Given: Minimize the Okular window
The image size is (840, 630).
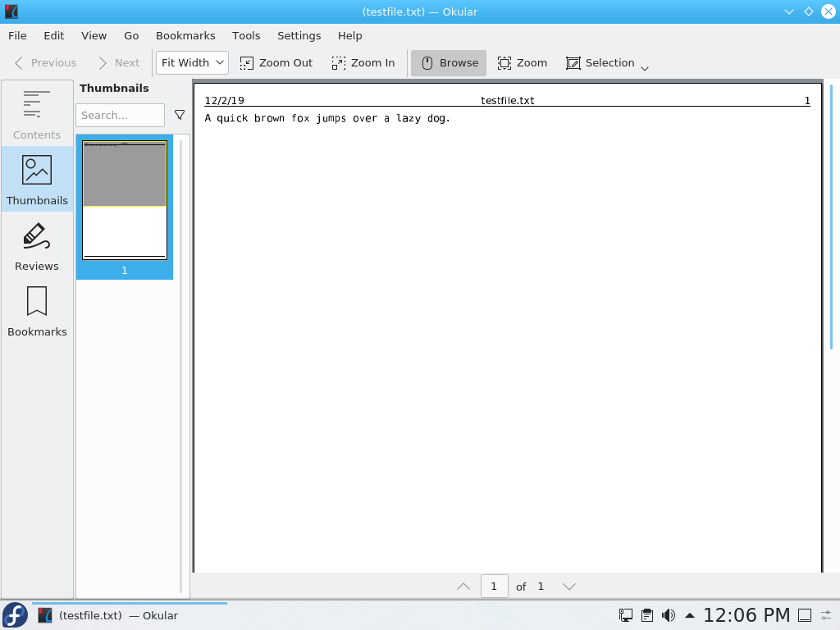Looking at the screenshot, I should 789,11.
